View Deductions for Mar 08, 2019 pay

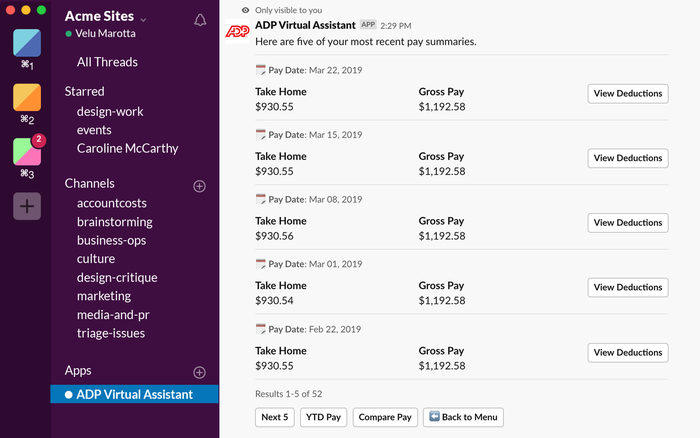click(628, 223)
